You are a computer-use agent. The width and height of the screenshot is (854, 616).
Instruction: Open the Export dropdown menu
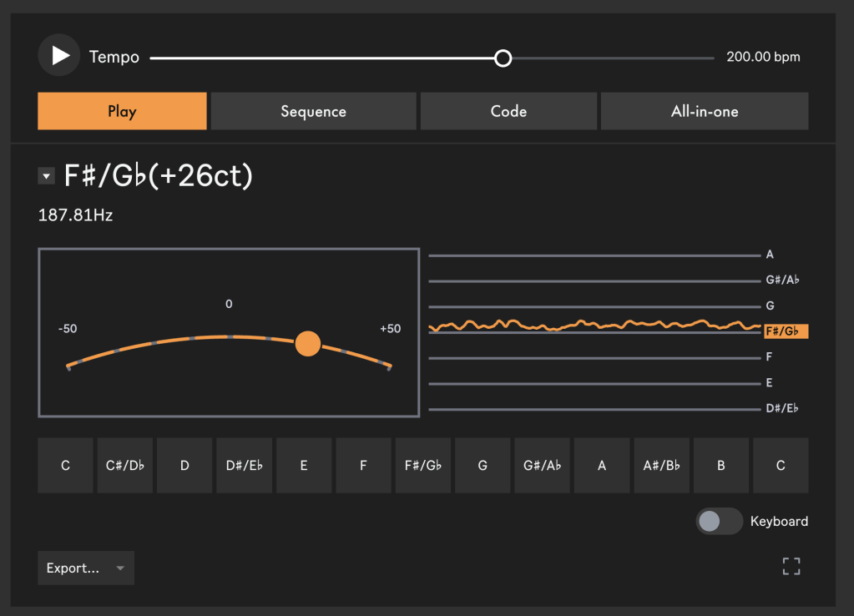86,568
